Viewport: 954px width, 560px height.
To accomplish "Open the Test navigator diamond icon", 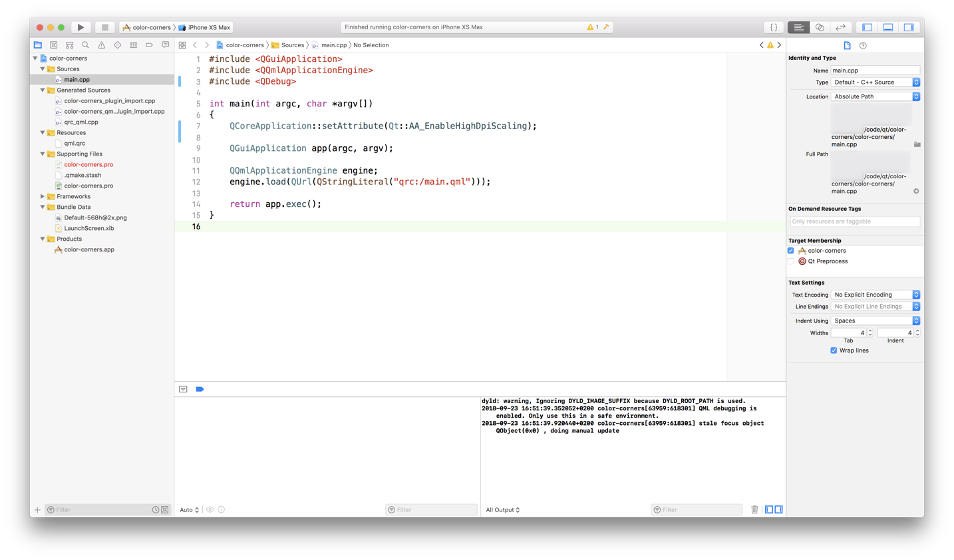I will tap(118, 45).
